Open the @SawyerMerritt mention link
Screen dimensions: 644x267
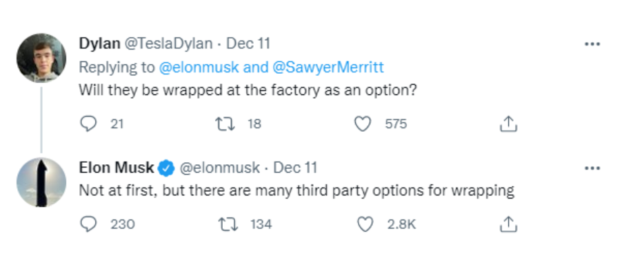tap(328, 67)
